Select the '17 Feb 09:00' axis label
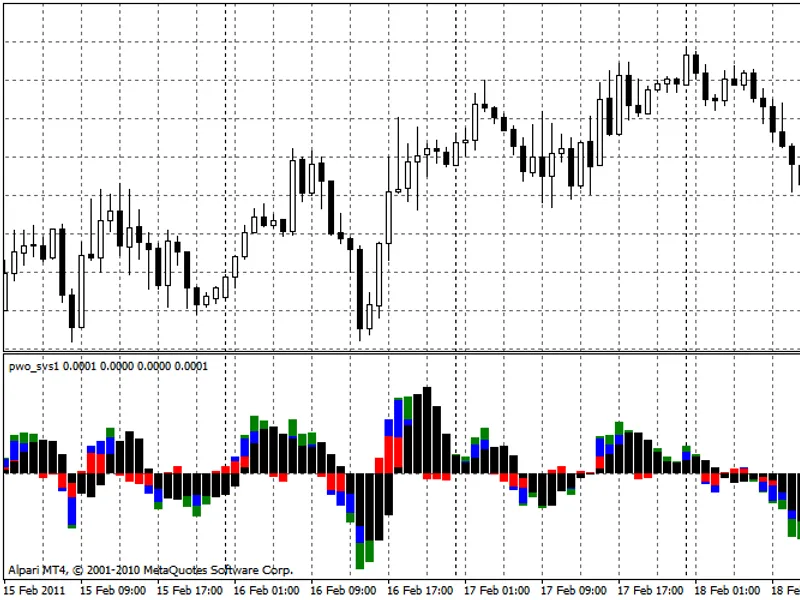Viewport: 800px width, 600px height. [573, 591]
